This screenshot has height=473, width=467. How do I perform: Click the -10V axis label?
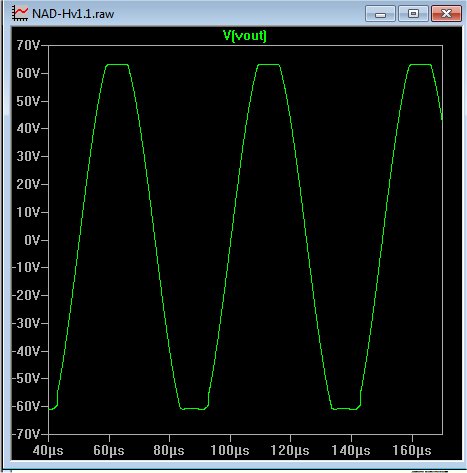pyautogui.click(x=26, y=267)
